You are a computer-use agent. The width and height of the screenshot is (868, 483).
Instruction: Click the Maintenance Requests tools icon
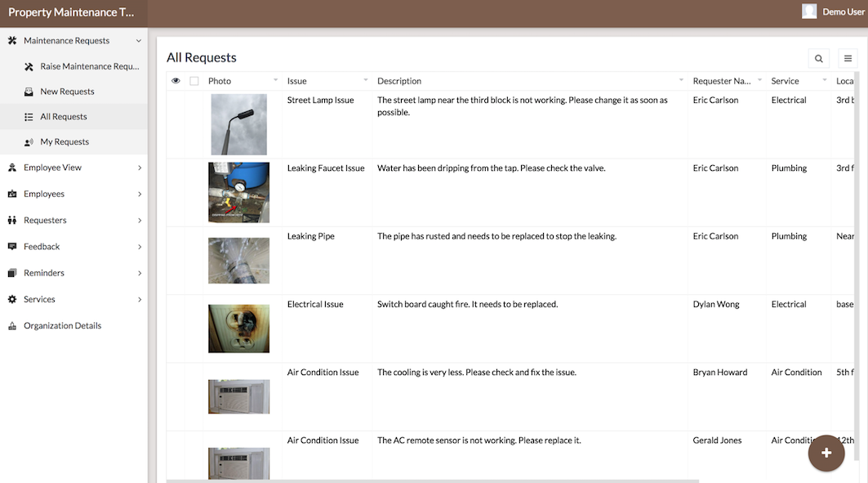pos(12,40)
